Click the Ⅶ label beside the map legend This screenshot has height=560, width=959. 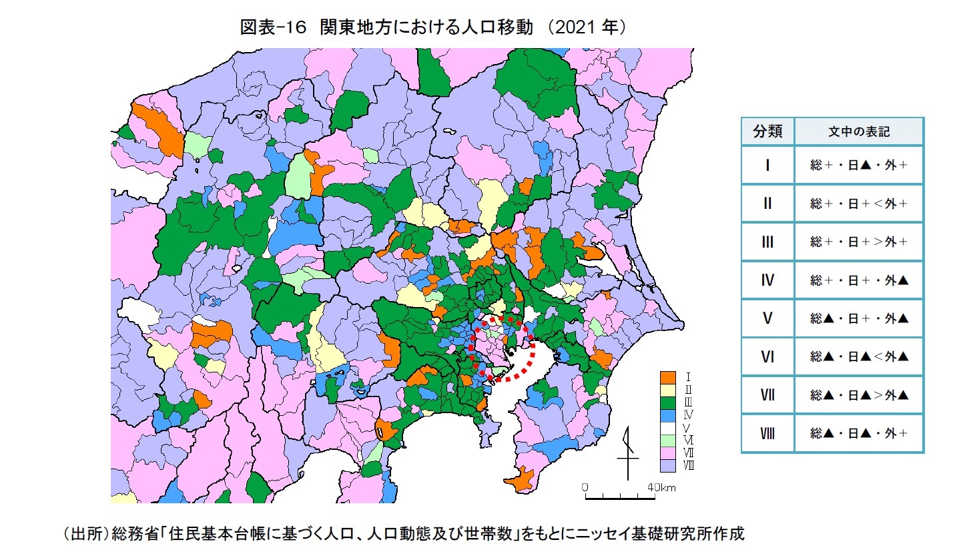click(x=689, y=453)
